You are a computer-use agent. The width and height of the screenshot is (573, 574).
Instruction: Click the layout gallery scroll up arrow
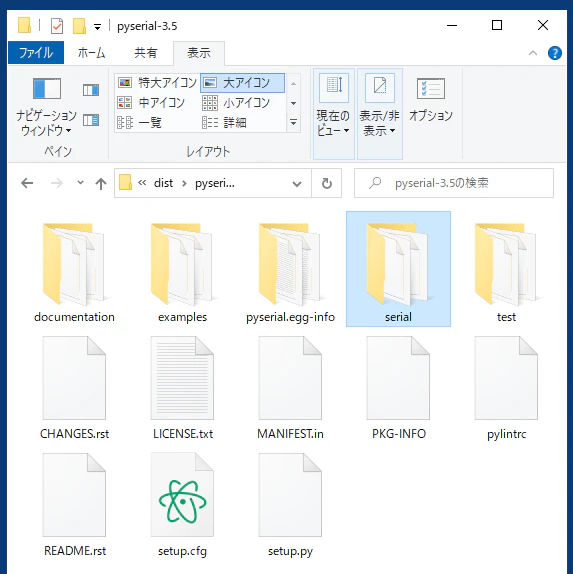point(293,84)
